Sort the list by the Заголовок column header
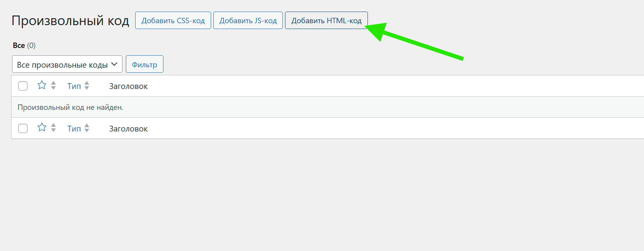 pyautogui.click(x=128, y=86)
